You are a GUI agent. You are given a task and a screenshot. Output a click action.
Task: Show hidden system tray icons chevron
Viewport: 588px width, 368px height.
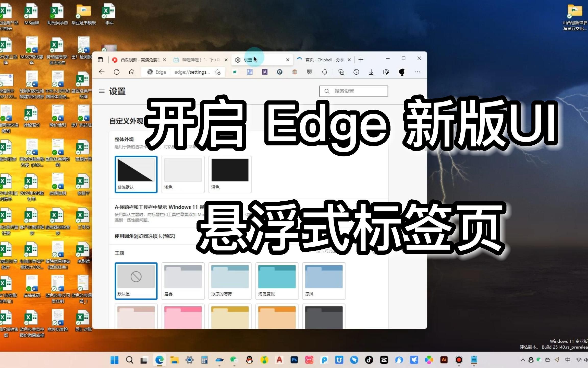523,360
